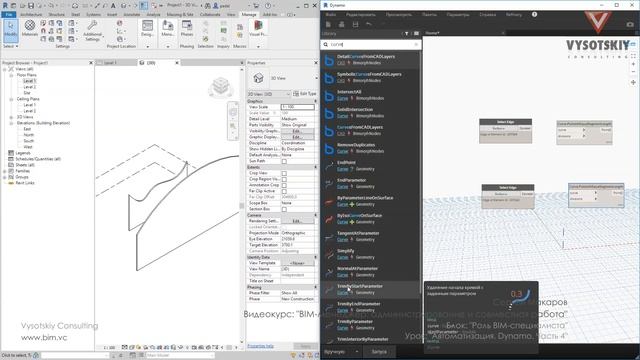Switch to Level 1 view tab
640x360 pixels.
pos(110,63)
